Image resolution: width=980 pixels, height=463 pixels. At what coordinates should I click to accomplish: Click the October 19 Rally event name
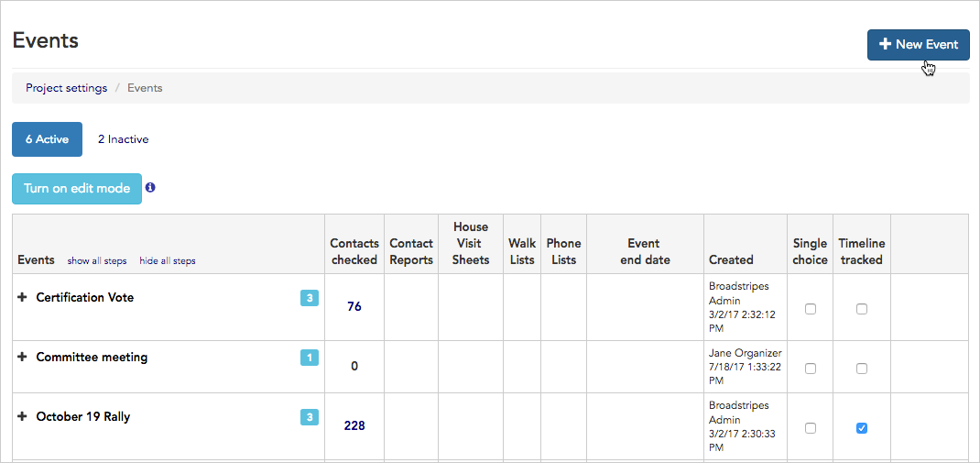click(83, 416)
